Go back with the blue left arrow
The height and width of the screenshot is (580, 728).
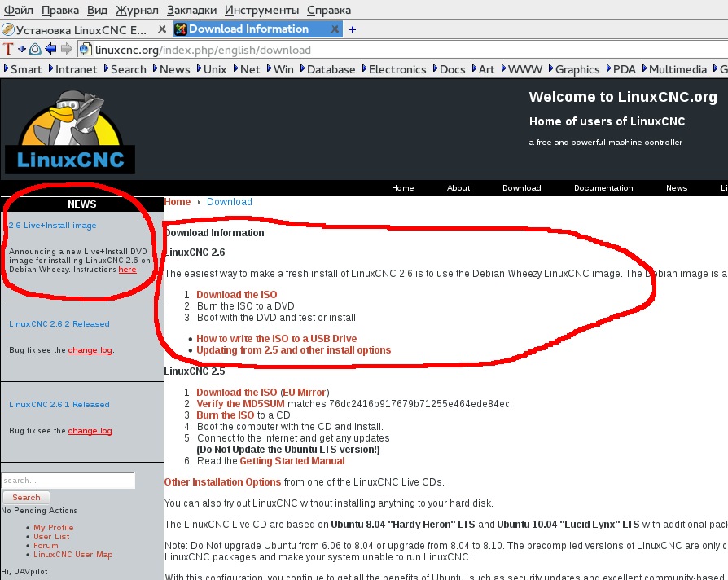pyautogui.click(x=50, y=49)
